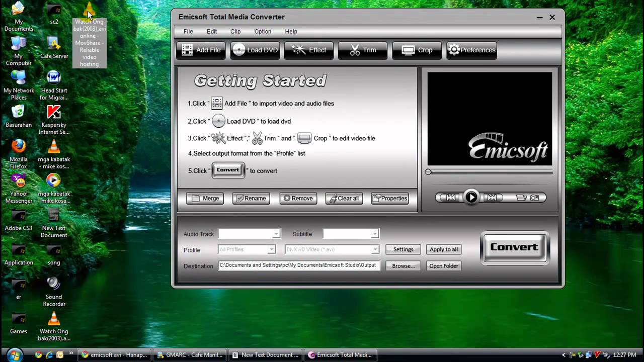Click the Load DVD toolbar button

tap(255, 50)
